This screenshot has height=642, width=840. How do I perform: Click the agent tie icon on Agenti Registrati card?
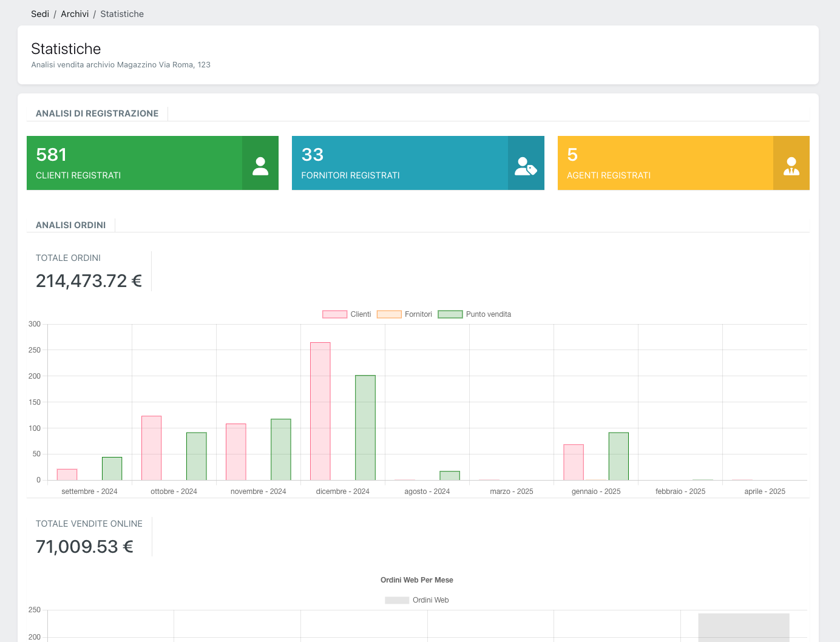pyautogui.click(x=791, y=166)
